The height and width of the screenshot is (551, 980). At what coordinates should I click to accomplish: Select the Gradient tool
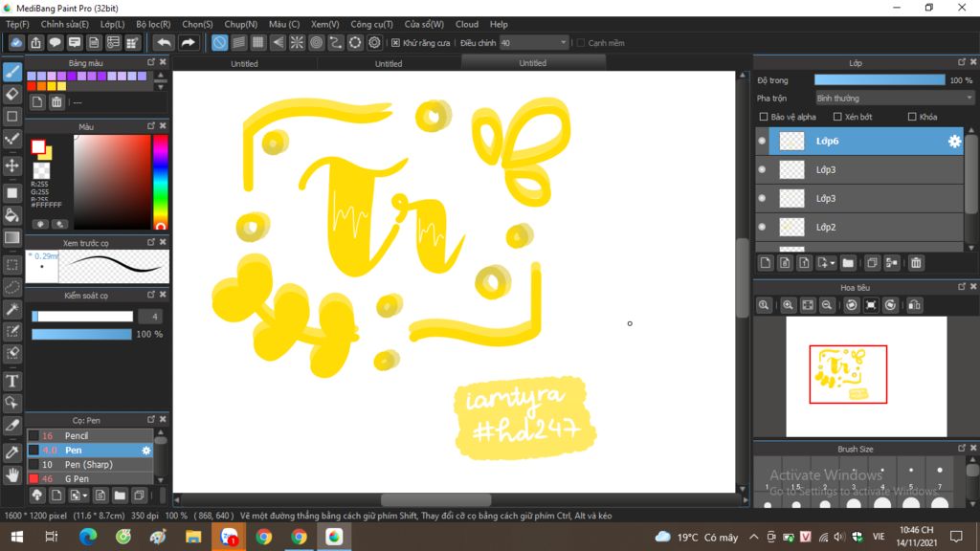(11, 238)
